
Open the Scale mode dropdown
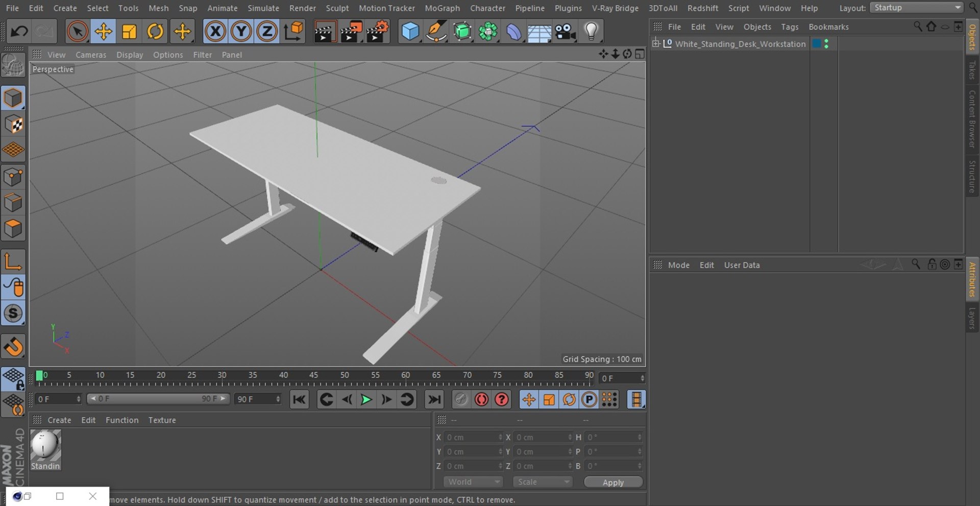click(543, 482)
